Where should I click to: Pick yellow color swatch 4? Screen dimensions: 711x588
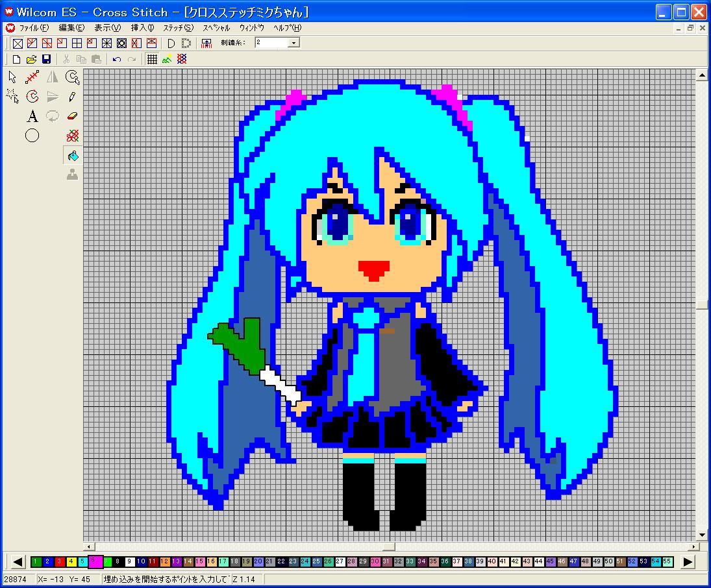coord(71,561)
